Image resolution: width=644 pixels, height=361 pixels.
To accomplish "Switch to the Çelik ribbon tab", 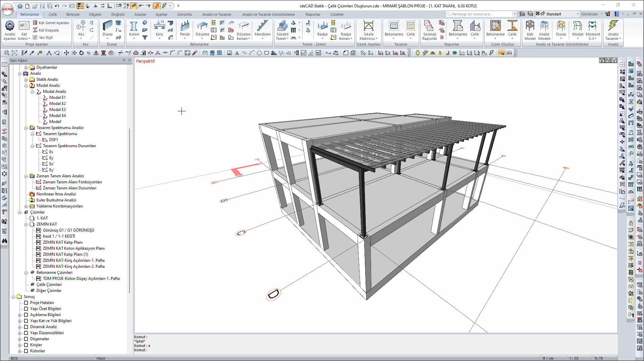I will (53, 14).
